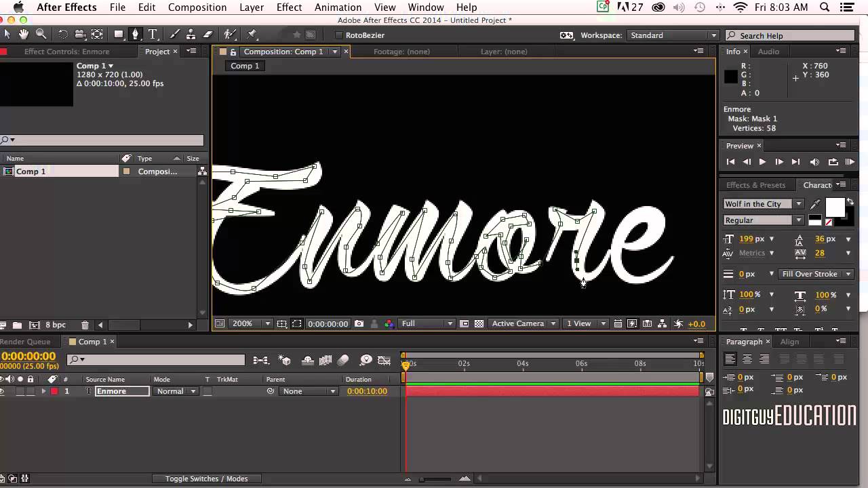Enable the RotoBezier checkbox
The height and width of the screenshot is (488, 868).
(x=339, y=35)
